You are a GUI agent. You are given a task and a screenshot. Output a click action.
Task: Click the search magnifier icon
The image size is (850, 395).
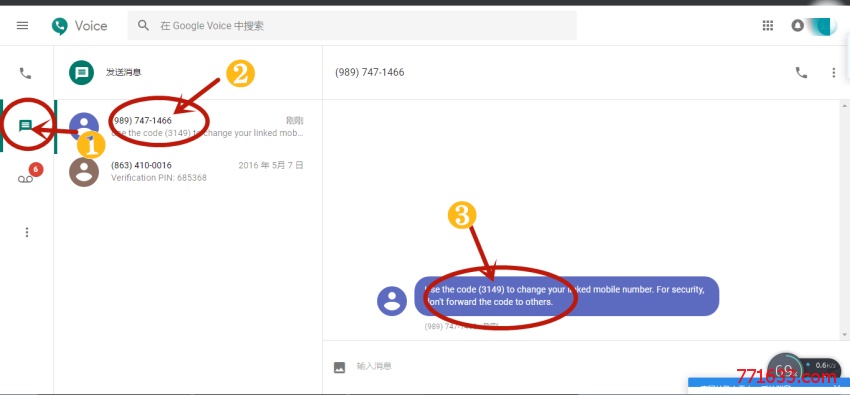[143, 25]
